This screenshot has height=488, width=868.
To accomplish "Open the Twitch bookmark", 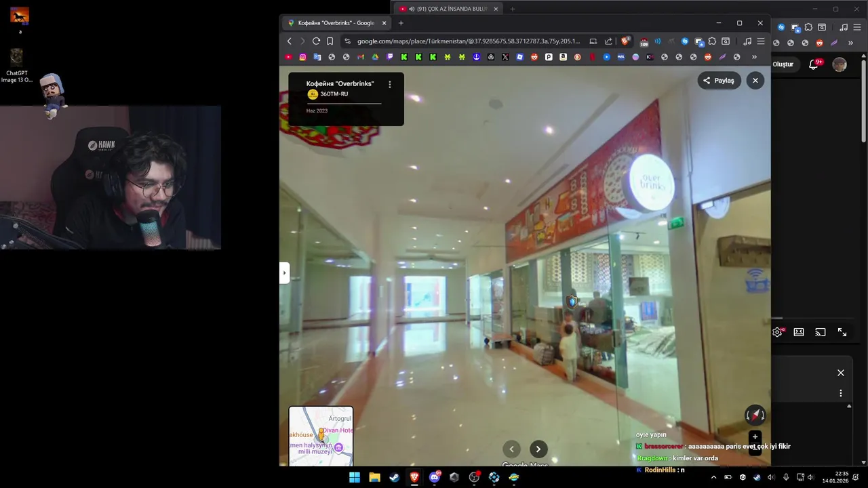I will tap(390, 57).
